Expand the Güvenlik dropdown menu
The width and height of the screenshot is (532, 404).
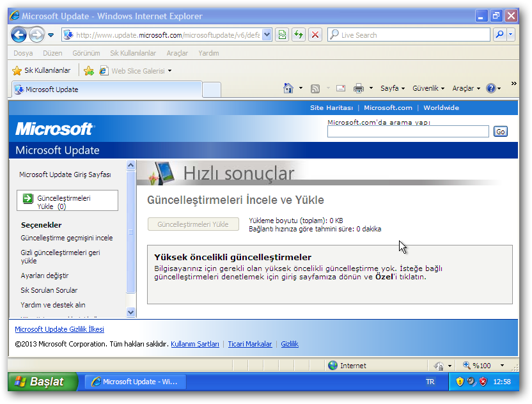[428, 88]
